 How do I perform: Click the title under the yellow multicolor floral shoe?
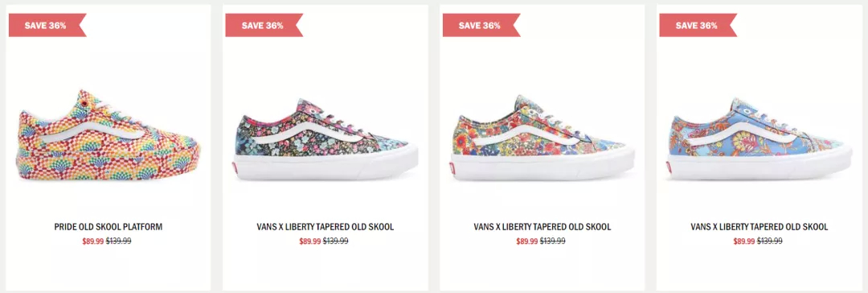tap(542, 227)
